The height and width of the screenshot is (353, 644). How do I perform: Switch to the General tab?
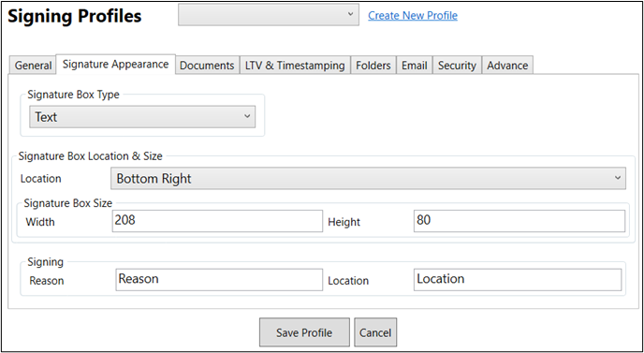pyautogui.click(x=33, y=66)
